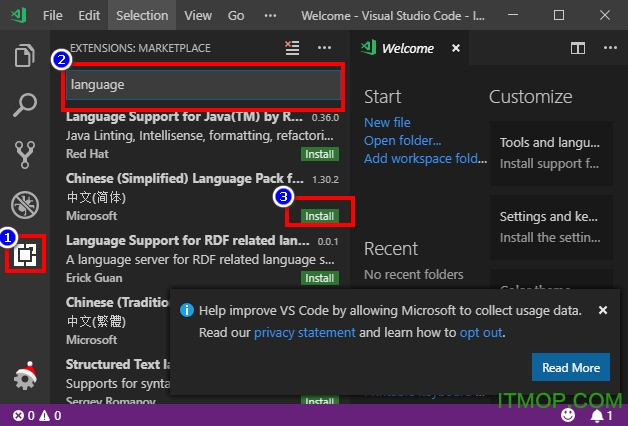Click the errors and warnings status indicator
Image resolution: width=628 pixels, height=426 pixels.
(37, 416)
